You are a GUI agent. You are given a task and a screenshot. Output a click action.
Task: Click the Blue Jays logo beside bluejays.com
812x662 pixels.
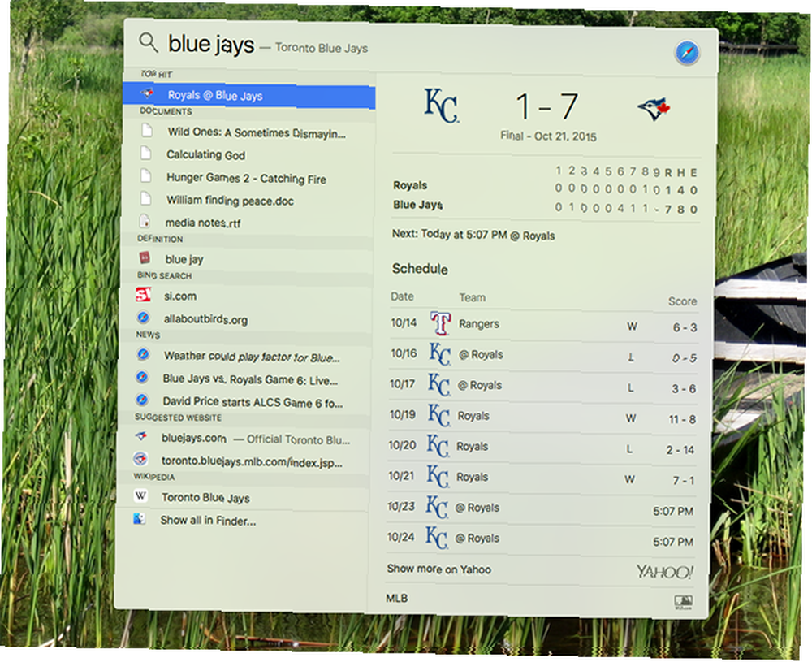tap(140, 435)
